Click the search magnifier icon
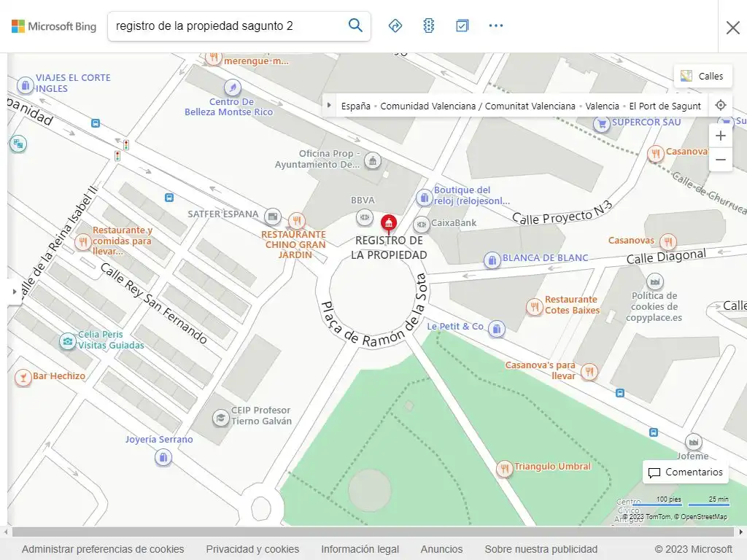The width and height of the screenshot is (747, 560). pyautogui.click(x=355, y=26)
